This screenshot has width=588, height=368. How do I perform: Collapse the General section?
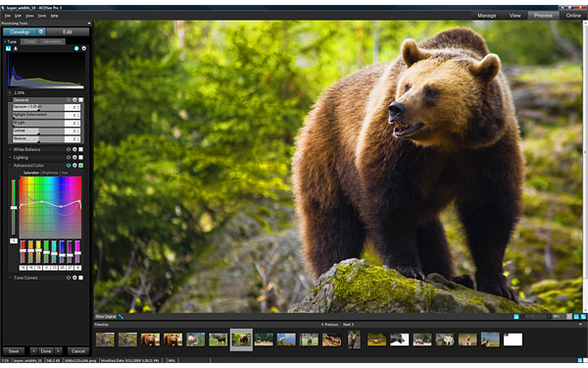[x=10, y=100]
